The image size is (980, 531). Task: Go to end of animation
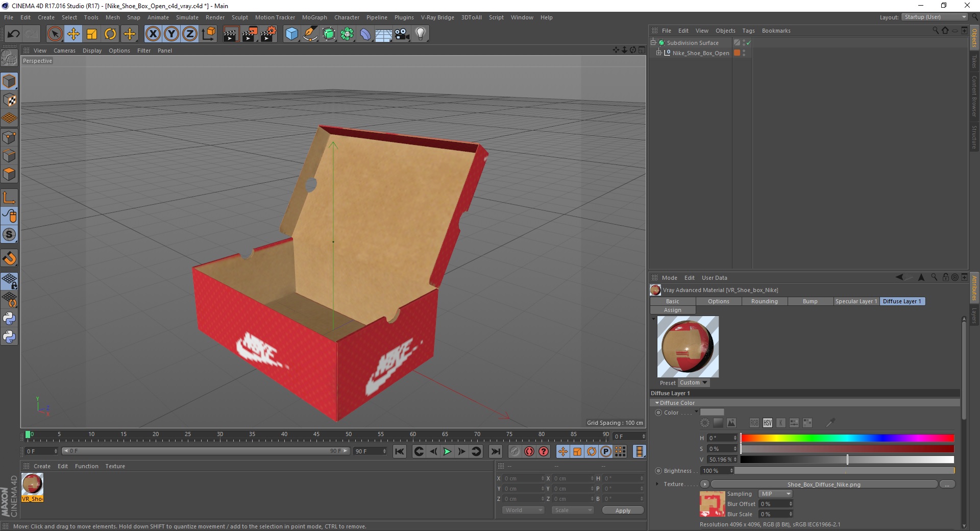tap(495, 451)
